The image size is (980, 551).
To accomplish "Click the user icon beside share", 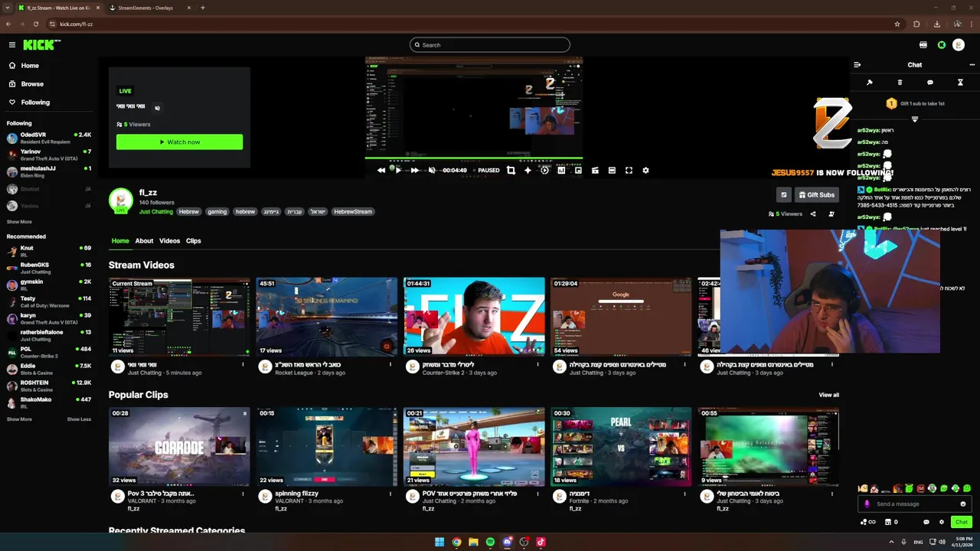I will [x=831, y=214].
